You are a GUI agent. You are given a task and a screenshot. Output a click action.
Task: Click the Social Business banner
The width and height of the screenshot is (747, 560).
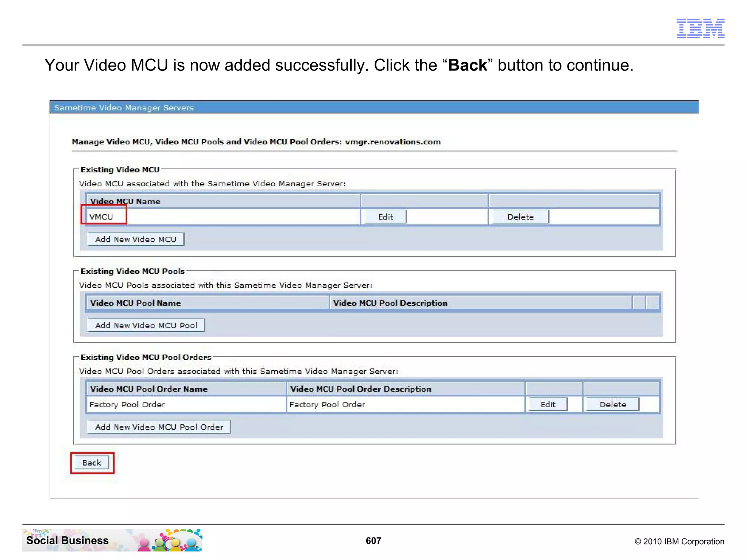[x=112, y=540]
